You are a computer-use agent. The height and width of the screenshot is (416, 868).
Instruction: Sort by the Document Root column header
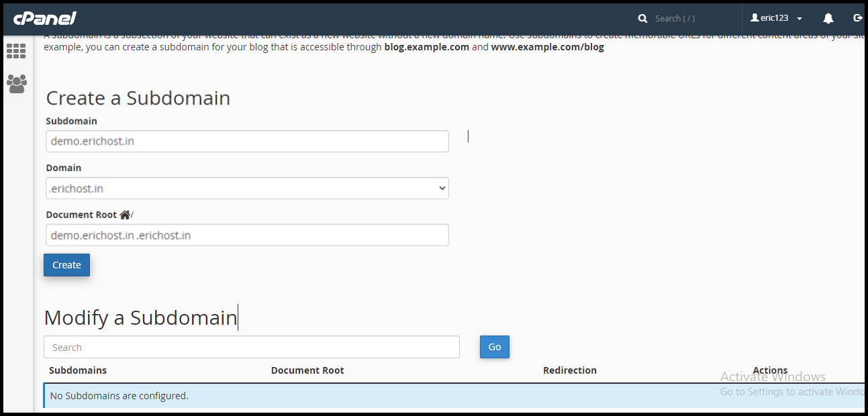pyautogui.click(x=307, y=370)
